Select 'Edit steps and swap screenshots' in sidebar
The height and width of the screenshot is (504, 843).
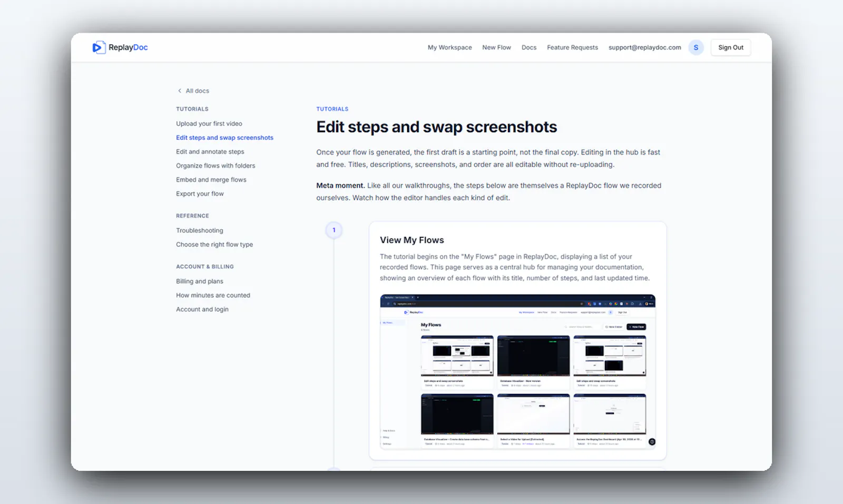224,137
